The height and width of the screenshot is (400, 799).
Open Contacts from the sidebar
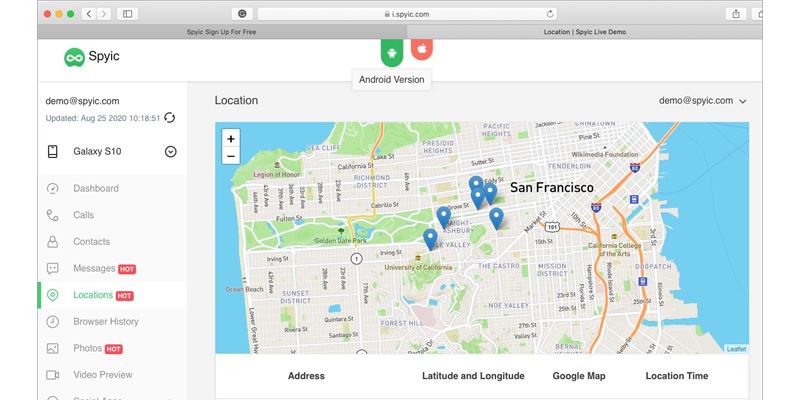click(x=91, y=242)
